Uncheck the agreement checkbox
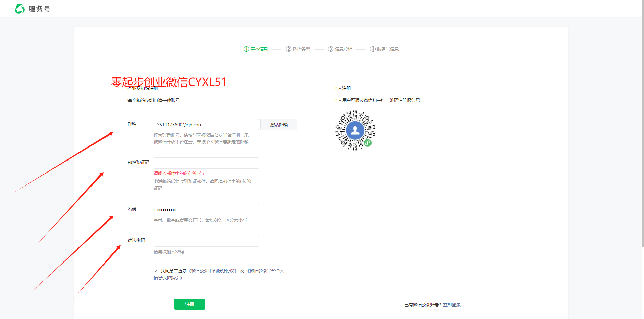Viewport: 644px width, 319px height. coord(156,271)
